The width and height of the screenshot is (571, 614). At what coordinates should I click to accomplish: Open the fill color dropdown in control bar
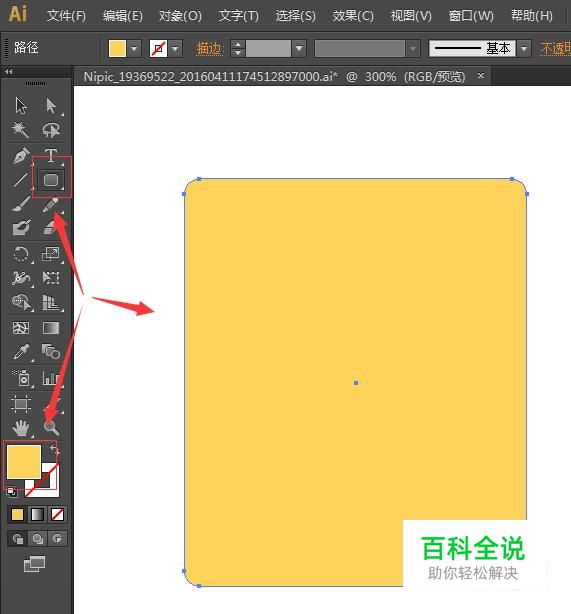click(134, 49)
